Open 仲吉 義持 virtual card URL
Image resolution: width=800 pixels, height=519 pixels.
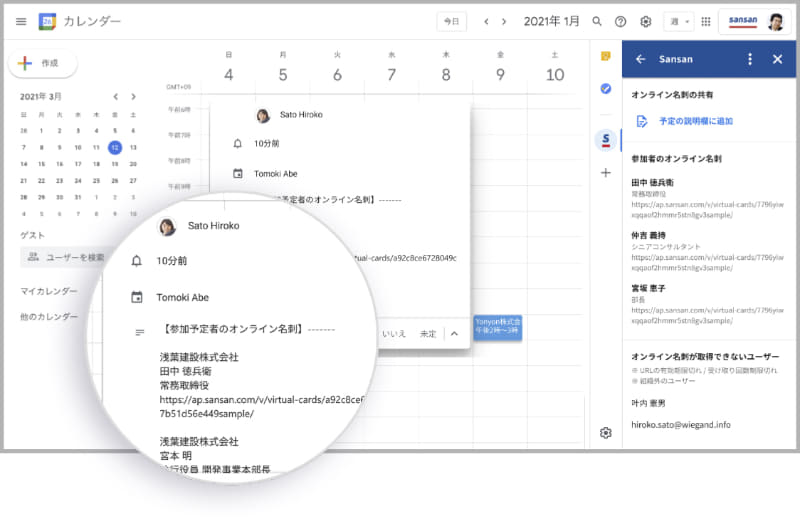tap(707, 262)
